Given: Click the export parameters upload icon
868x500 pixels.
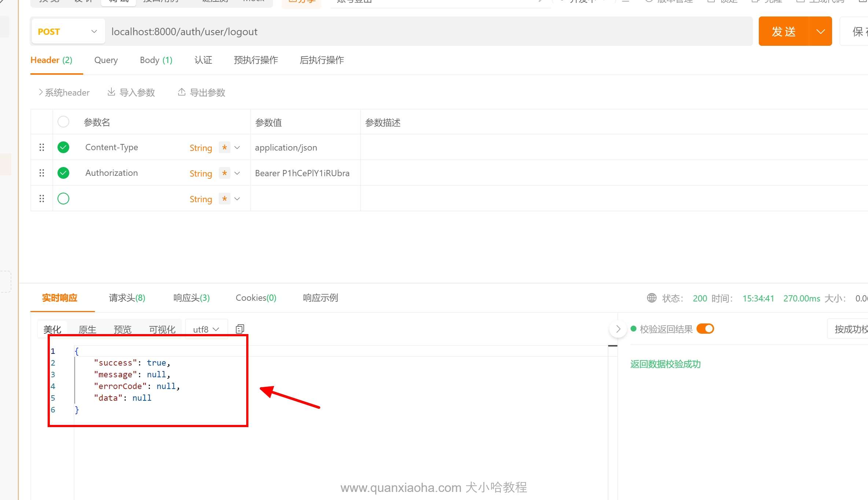Looking at the screenshot, I should coord(181,92).
